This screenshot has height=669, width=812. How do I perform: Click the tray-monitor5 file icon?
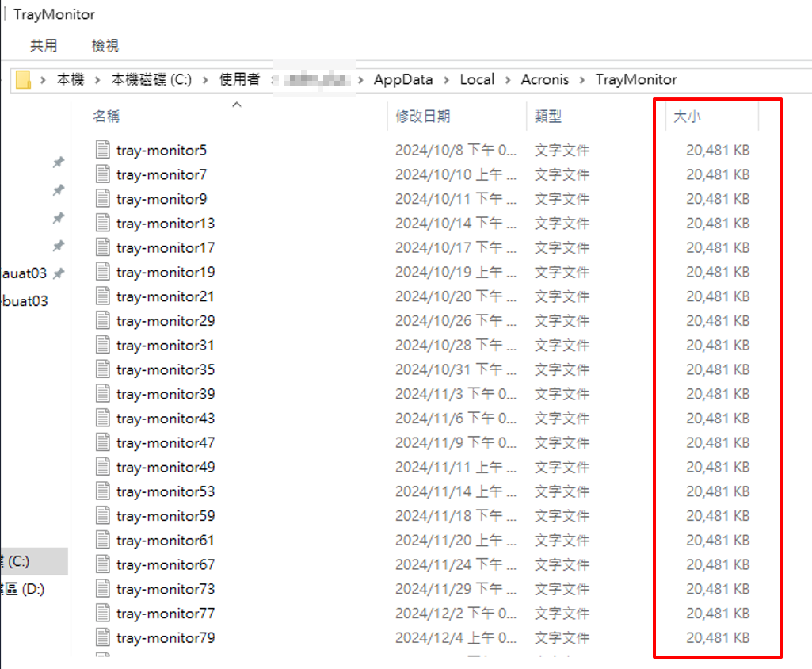(x=102, y=150)
